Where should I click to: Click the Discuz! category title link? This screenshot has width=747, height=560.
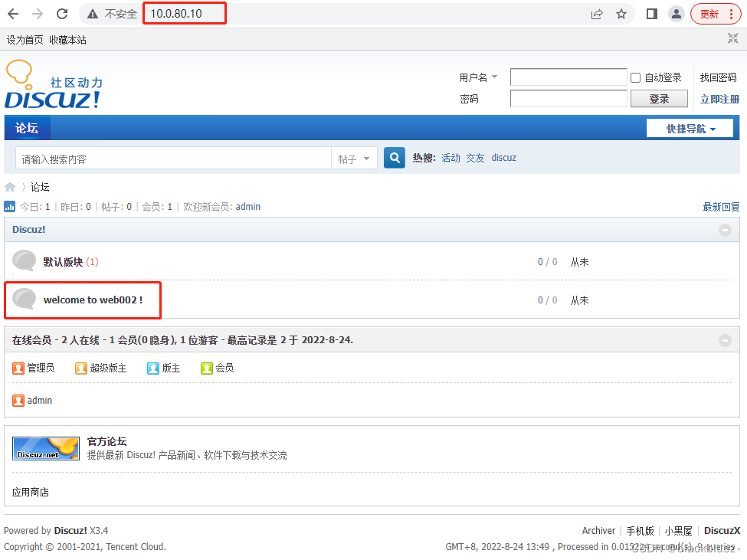28,230
